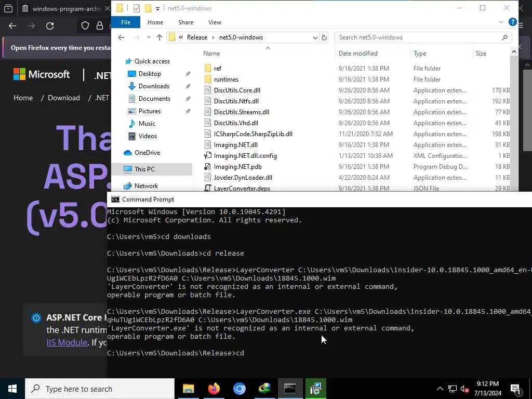Click New folder icon in title bar
This screenshot has height=399, width=532.
click(x=148, y=8)
